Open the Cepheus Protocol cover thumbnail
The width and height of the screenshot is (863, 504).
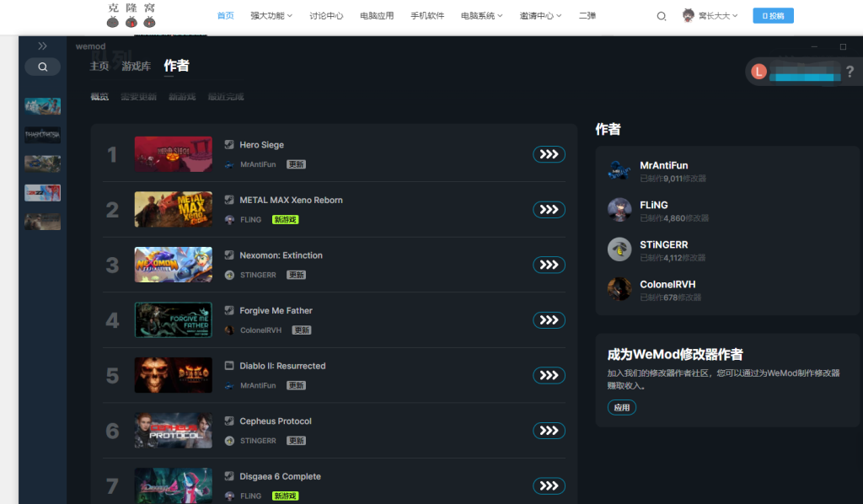[x=174, y=431]
